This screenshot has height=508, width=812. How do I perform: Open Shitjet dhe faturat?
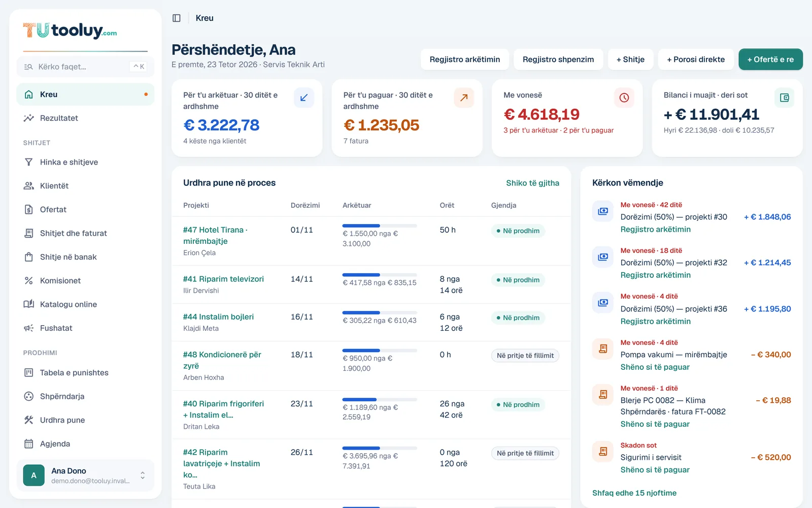pyautogui.click(x=85, y=233)
